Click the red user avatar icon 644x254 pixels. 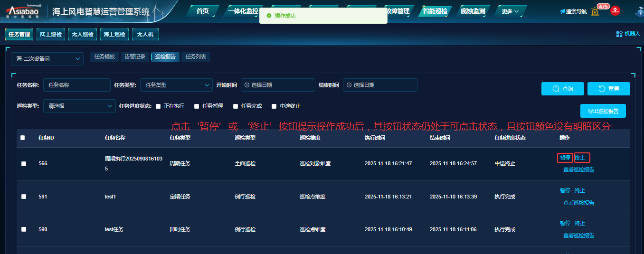click(615, 11)
